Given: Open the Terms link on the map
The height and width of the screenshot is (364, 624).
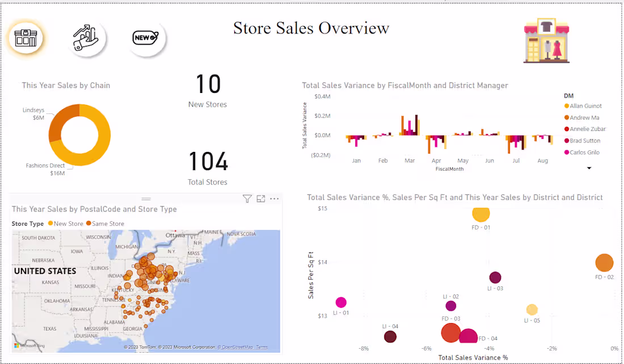Looking at the screenshot, I should point(263,347).
